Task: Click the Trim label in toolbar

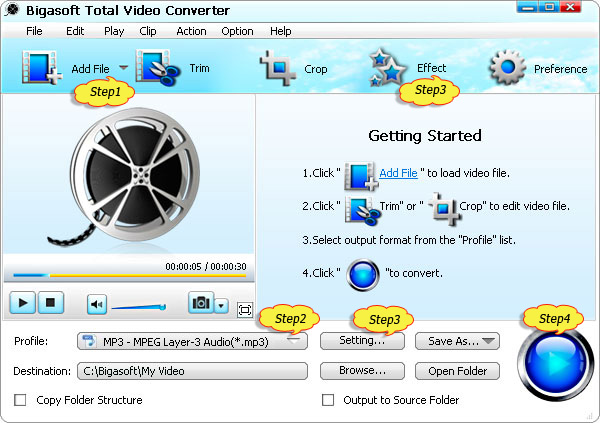Action: [199, 68]
